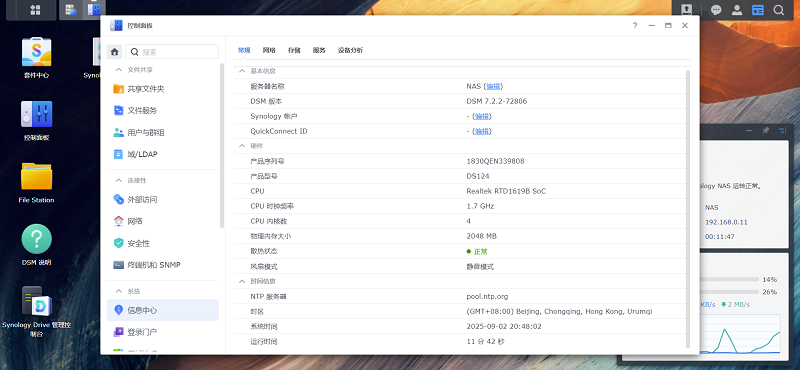Open 用户与群组 in the sidebar

coord(162,132)
